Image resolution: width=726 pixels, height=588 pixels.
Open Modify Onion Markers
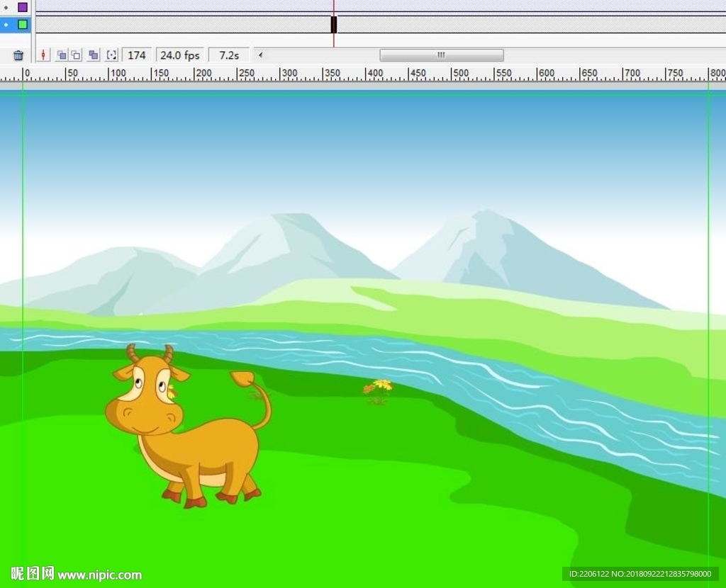click(x=111, y=55)
